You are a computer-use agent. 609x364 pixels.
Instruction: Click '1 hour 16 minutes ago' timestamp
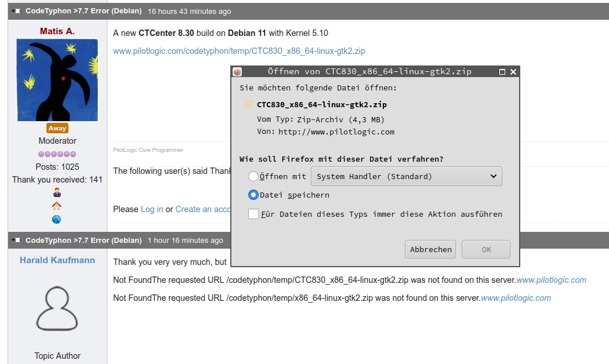tap(185, 240)
